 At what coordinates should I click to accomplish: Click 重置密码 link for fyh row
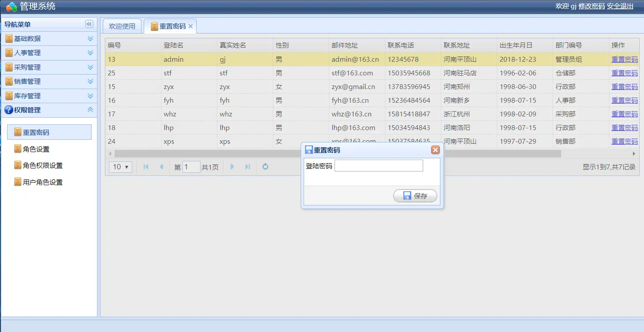625,100
